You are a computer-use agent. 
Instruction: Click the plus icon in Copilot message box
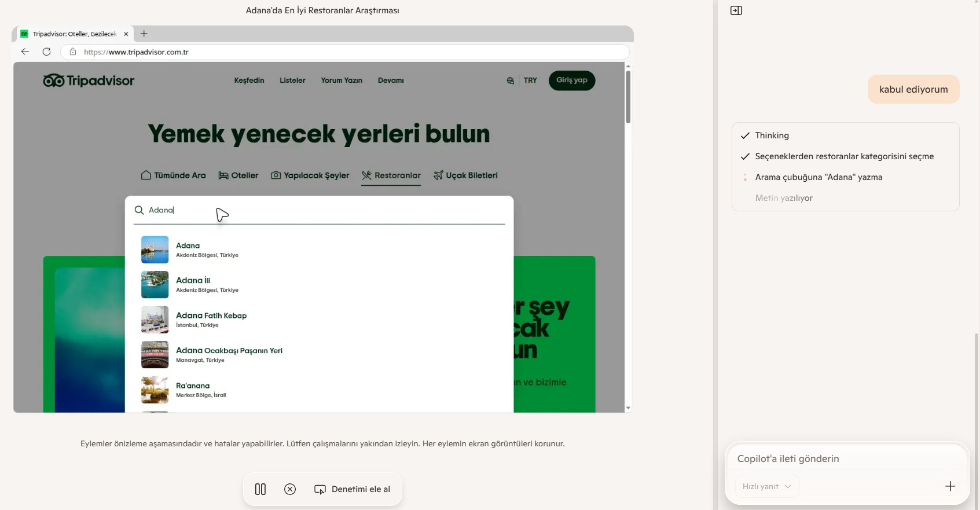click(x=950, y=486)
